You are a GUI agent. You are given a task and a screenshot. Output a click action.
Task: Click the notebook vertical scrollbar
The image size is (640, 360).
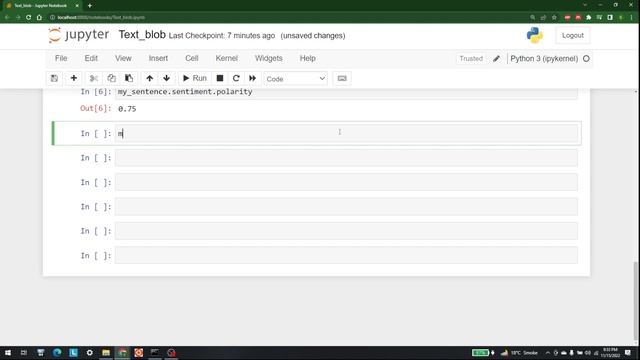pyautogui.click(x=636, y=300)
